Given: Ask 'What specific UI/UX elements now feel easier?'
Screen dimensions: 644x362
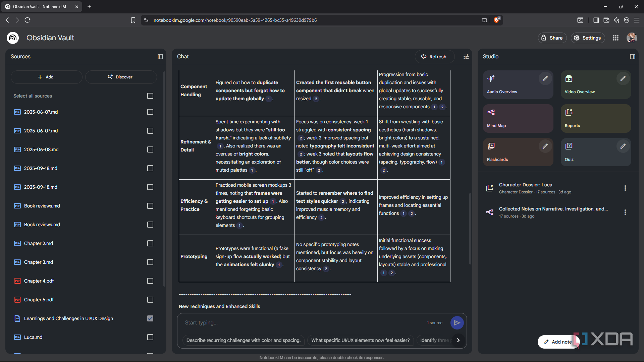Looking at the screenshot, I should click(361, 340).
